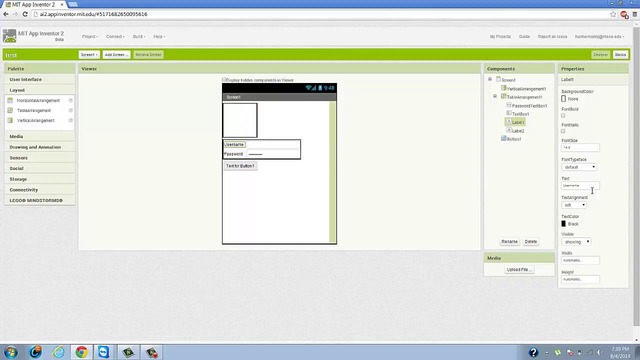
Task: Click the Screen1 icon in the Components tree
Action: coord(498,79)
